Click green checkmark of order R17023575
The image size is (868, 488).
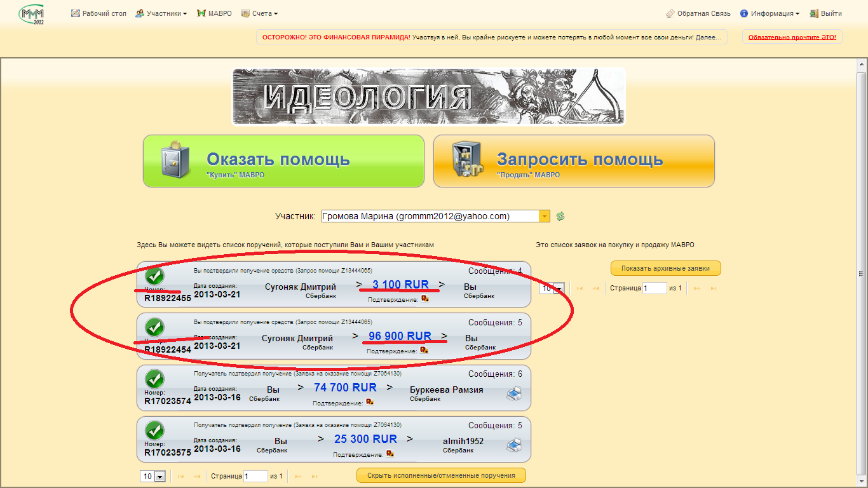(x=154, y=431)
